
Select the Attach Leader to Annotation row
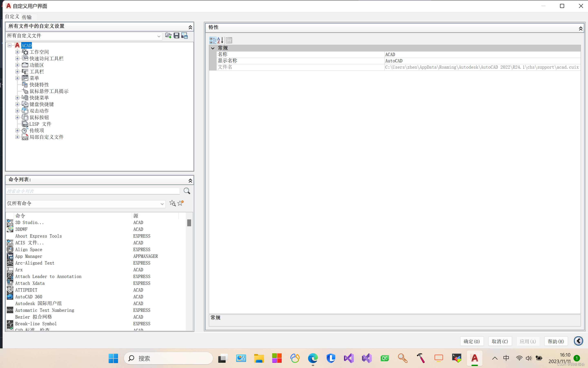coord(96,276)
